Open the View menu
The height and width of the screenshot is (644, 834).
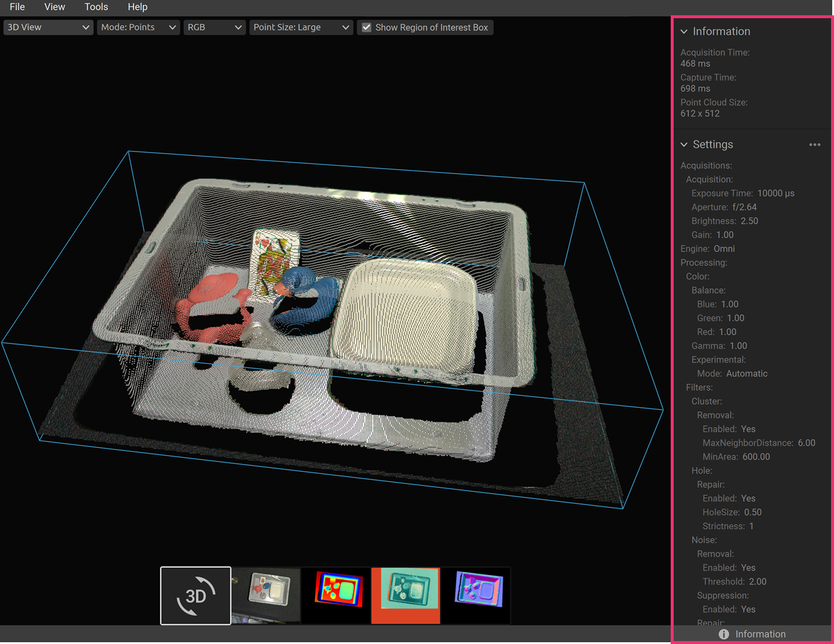pos(54,7)
